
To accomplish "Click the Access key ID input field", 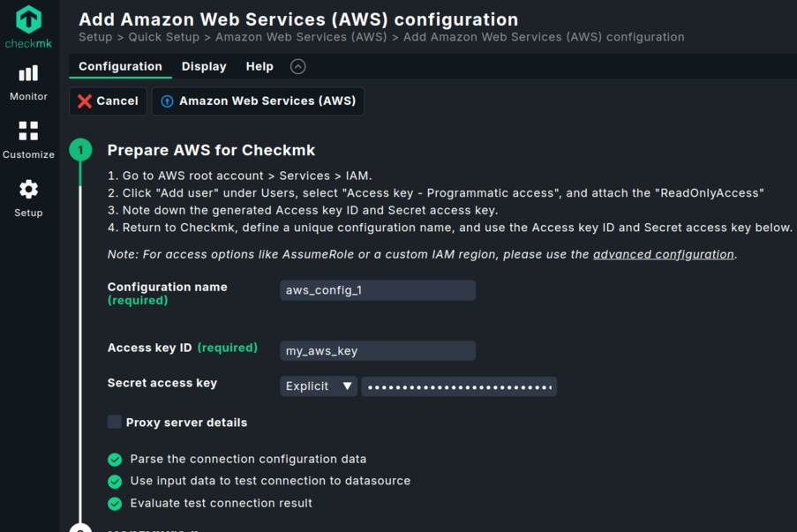I will (x=378, y=351).
